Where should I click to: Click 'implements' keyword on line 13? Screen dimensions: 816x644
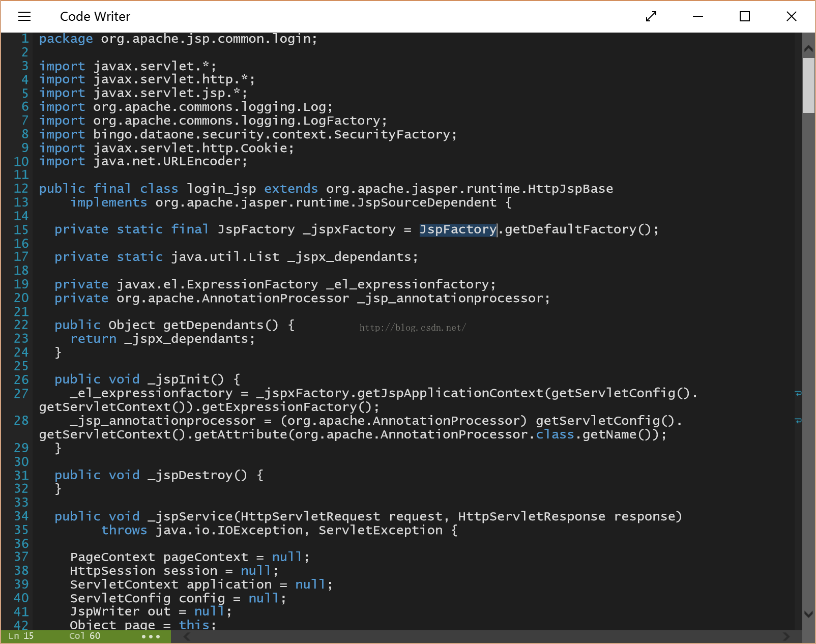[109, 203]
